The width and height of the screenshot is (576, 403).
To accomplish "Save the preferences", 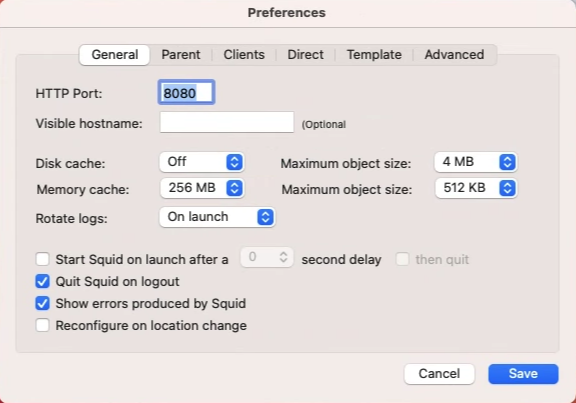I will point(523,374).
